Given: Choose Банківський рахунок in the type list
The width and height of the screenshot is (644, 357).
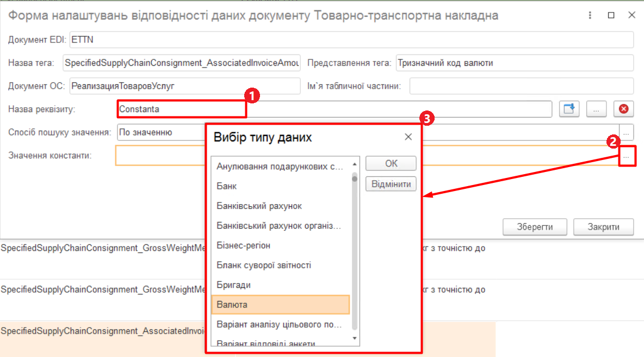Looking at the screenshot, I should tap(280, 206).
